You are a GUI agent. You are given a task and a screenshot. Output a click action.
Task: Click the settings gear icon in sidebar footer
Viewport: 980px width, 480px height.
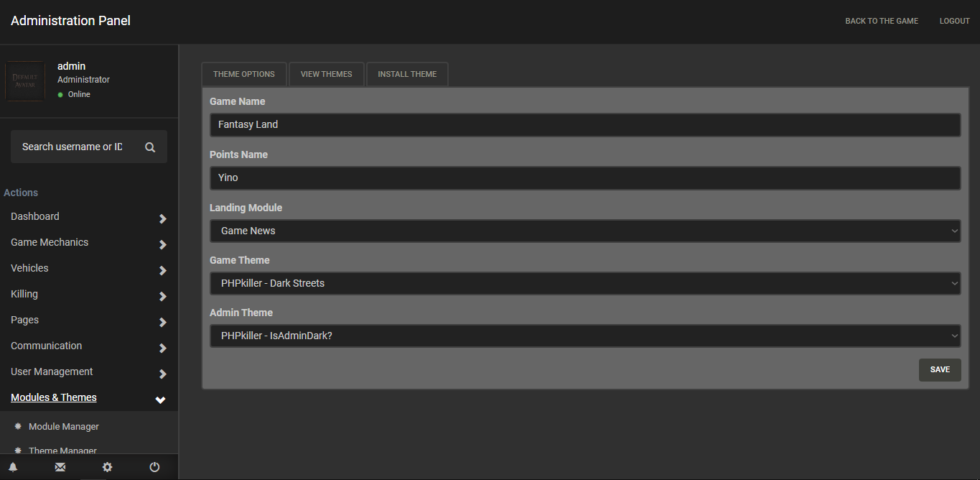107,467
